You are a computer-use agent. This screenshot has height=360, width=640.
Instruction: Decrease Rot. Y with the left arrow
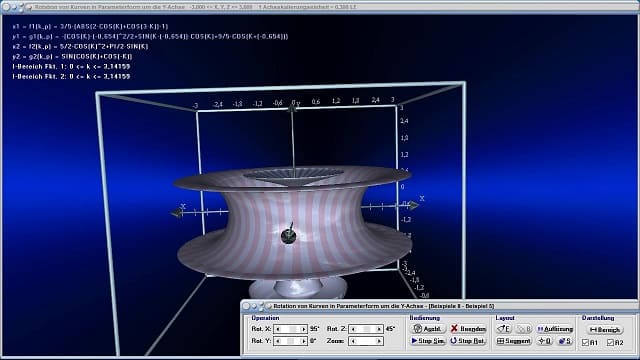278,341
